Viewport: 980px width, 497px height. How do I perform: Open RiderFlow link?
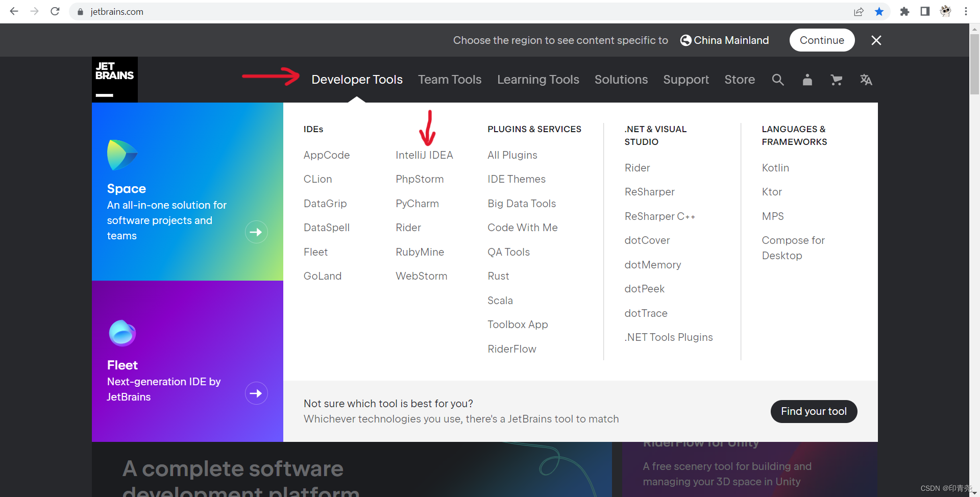[x=512, y=349]
